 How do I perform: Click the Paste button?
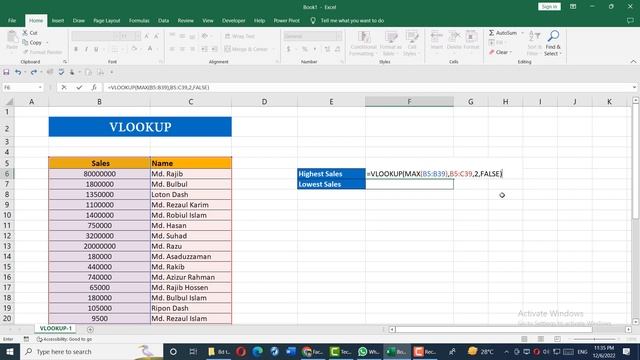click(12, 41)
